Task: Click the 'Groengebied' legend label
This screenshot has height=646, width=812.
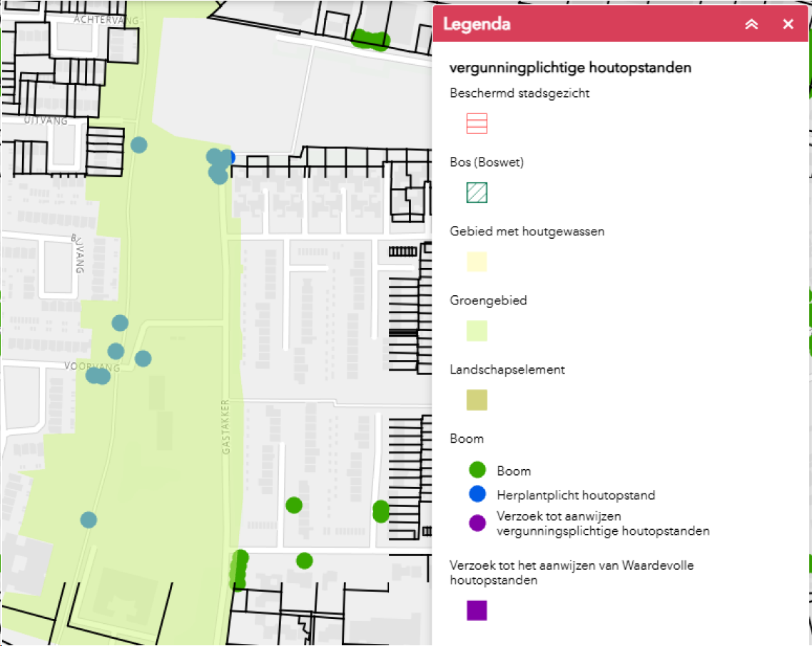Action: click(x=488, y=301)
